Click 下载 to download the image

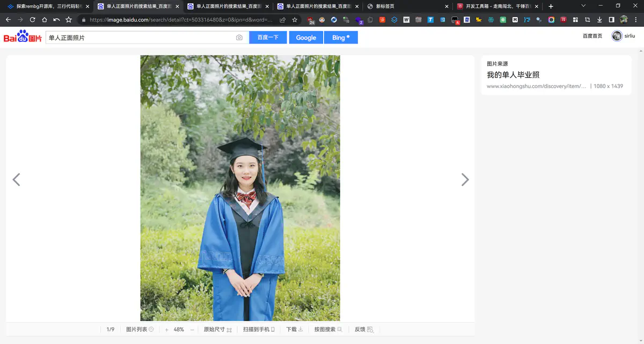click(x=294, y=330)
